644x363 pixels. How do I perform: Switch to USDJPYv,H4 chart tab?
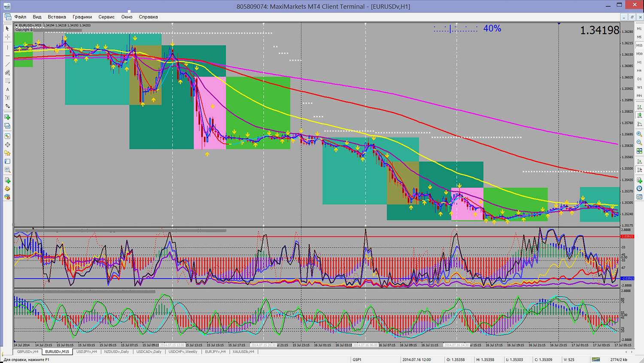(87, 351)
